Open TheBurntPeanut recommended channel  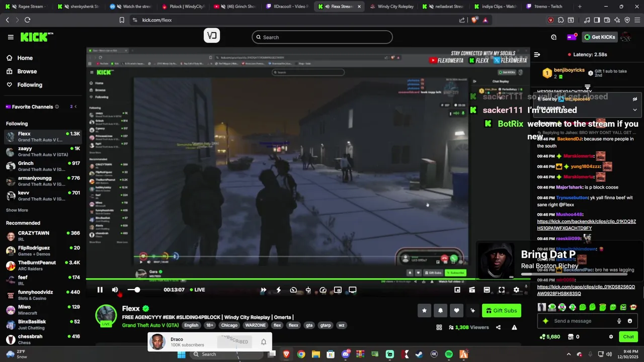43,265
